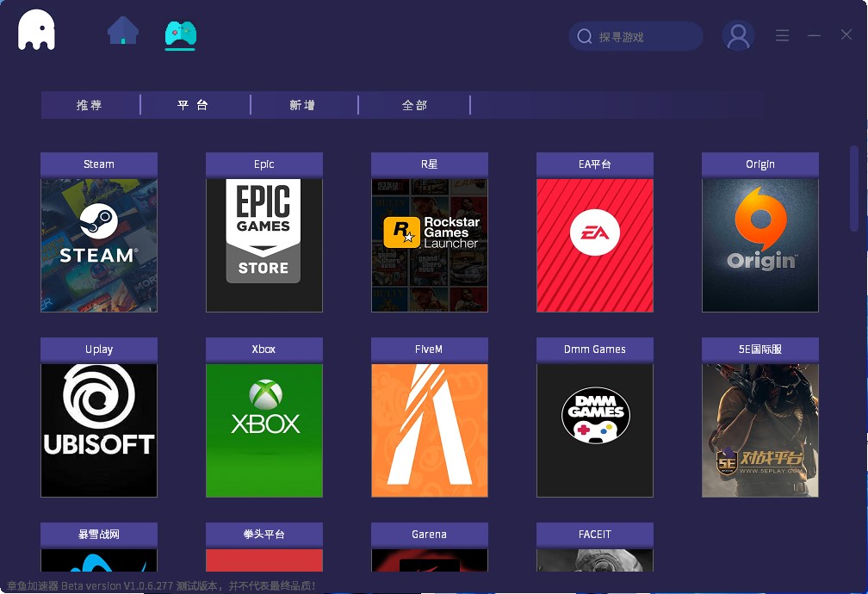Click the Xbox logo tile
The width and height of the screenshot is (868, 594).
pyautogui.click(x=263, y=430)
